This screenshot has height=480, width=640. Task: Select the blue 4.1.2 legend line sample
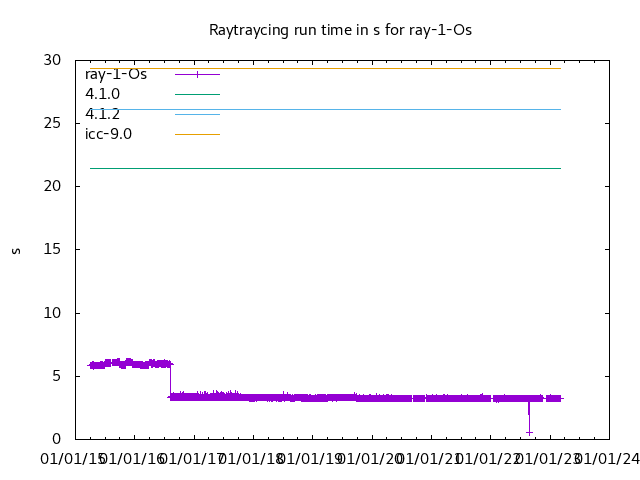(x=197, y=114)
